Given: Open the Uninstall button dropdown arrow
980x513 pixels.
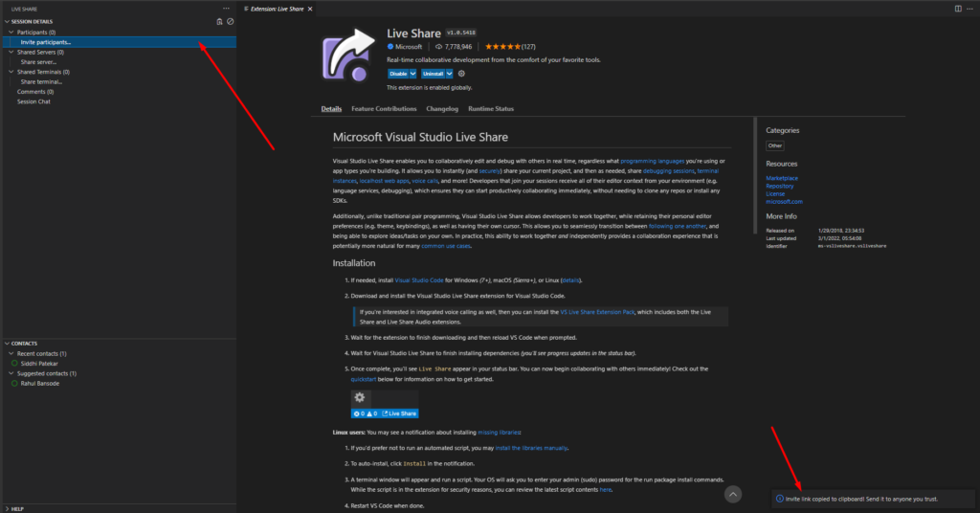Looking at the screenshot, I should coord(449,74).
